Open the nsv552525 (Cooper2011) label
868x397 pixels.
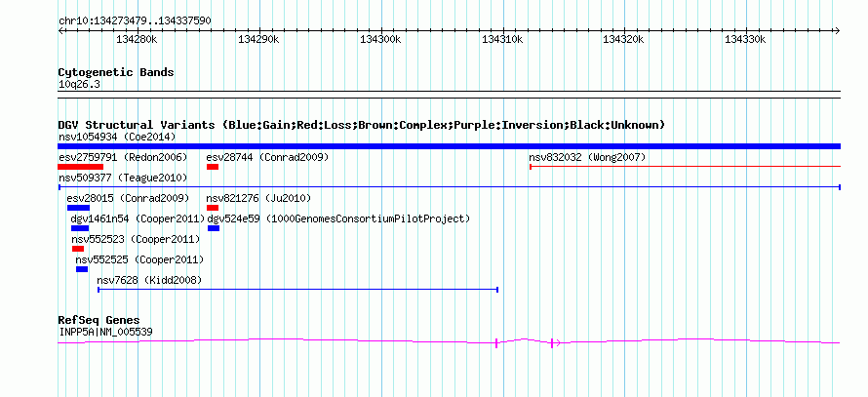[x=139, y=259]
